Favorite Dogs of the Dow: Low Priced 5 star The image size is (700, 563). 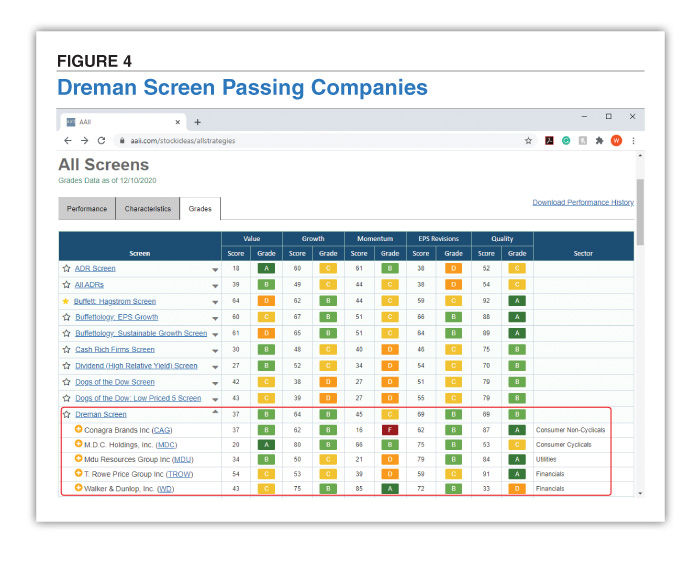(67, 398)
